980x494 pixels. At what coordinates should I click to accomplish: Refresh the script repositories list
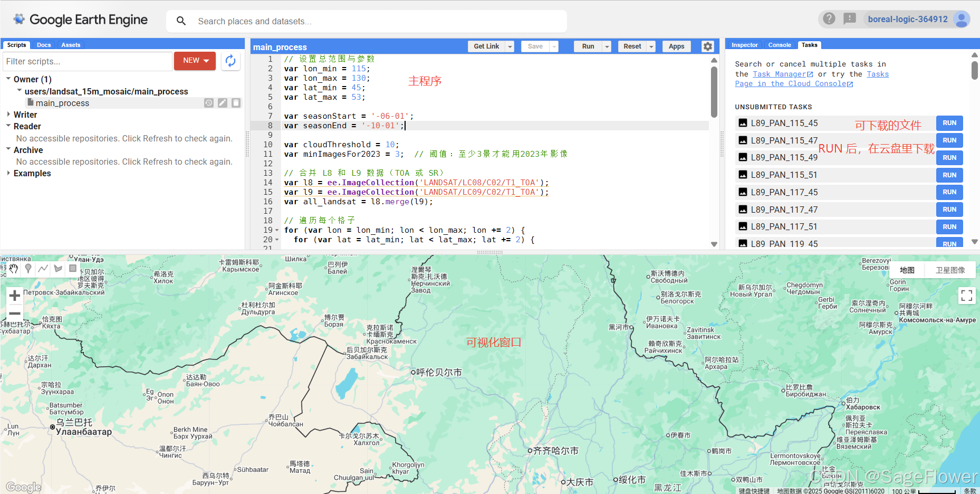pos(230,61)
